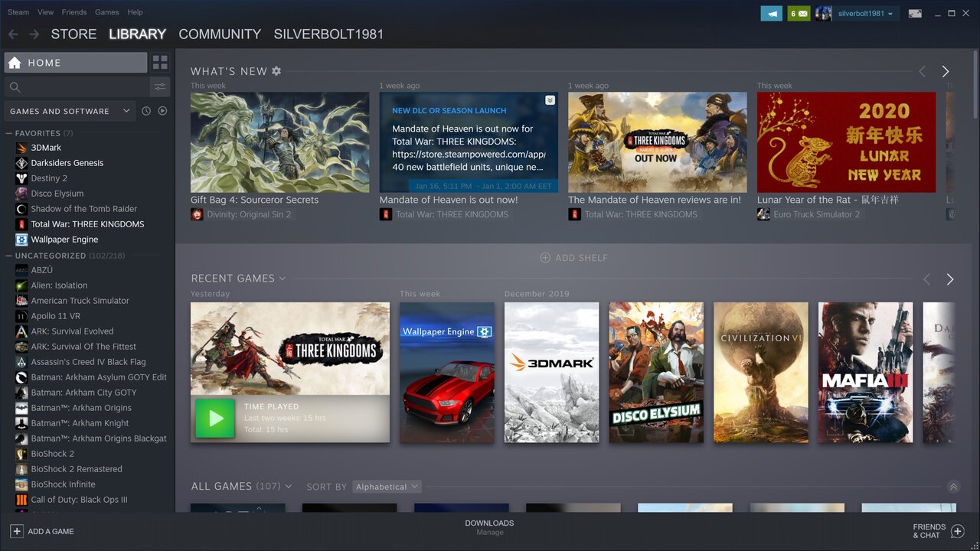
Task: Click the Home button in sidebar
Action: (76, 63)
